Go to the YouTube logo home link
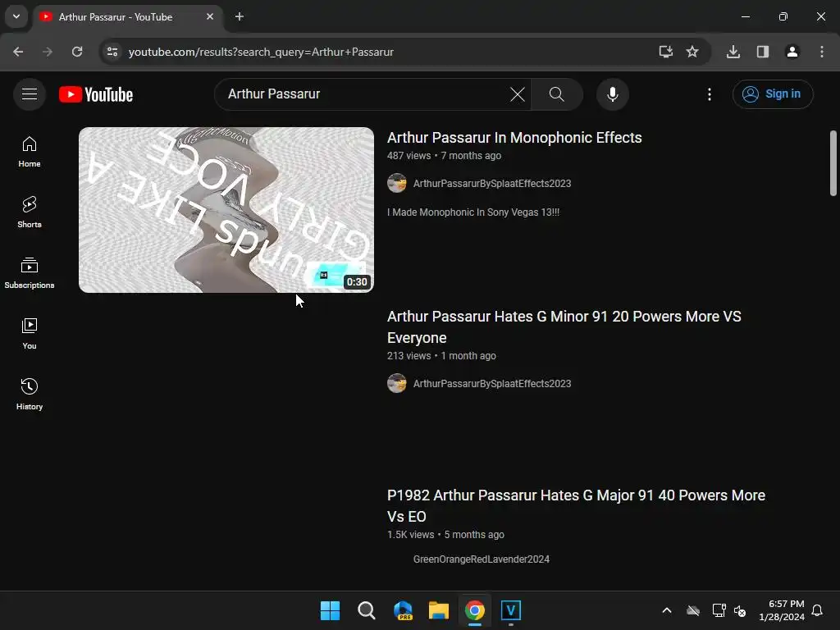840x630 pixels. point(96,94)
